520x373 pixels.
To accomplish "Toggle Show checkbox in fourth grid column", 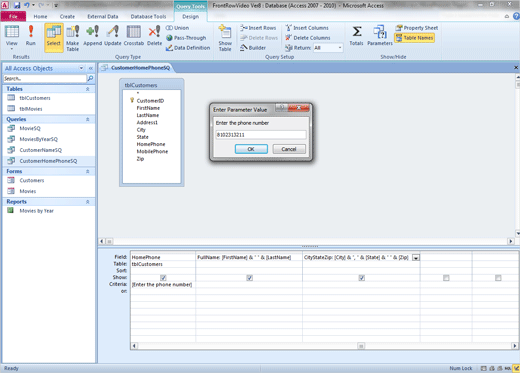I will point(446,278).
